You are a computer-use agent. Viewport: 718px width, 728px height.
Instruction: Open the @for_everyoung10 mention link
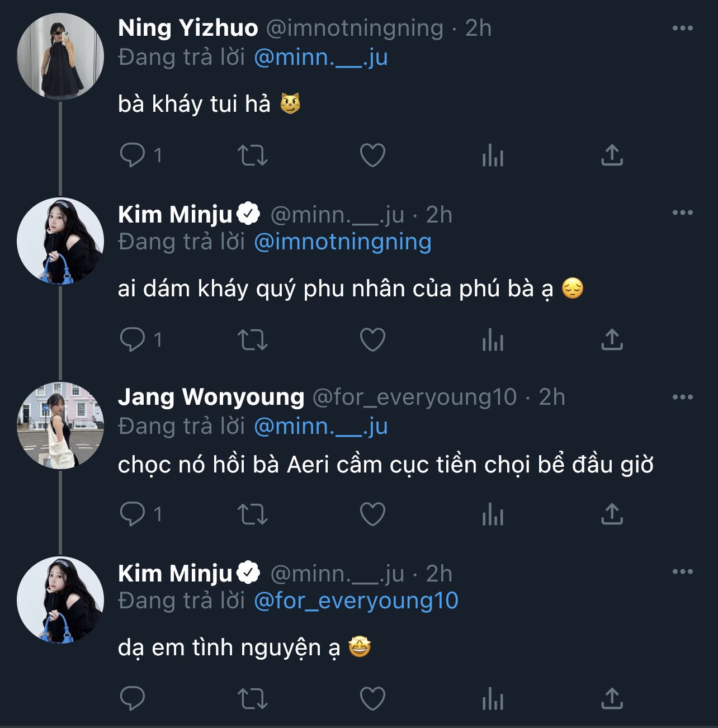[x=356, y=601]
